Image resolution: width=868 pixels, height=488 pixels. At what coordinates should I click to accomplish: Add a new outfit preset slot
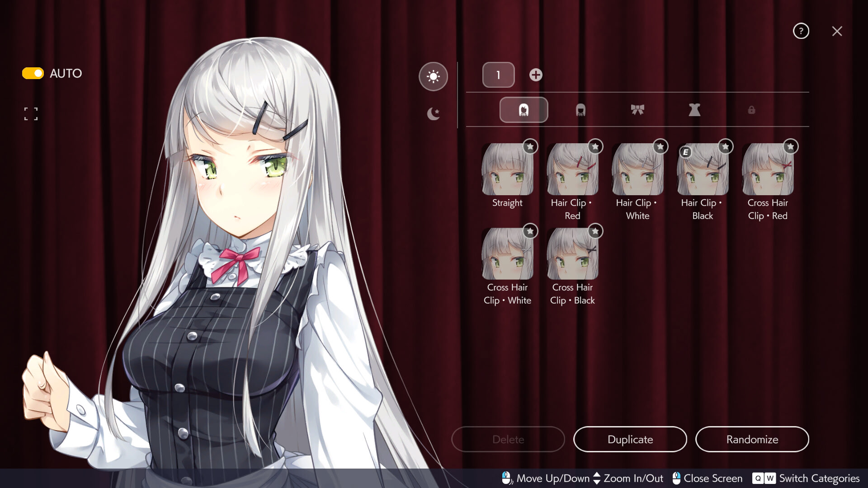536,75
